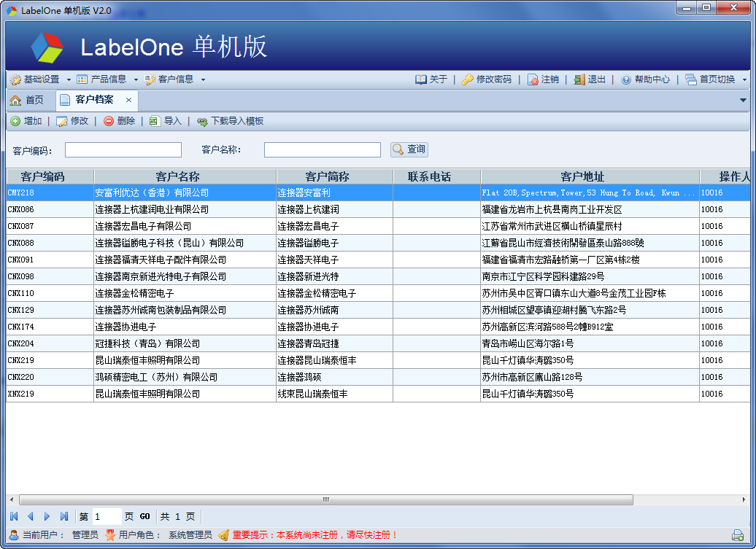Screen dimensions: 756x549
Task: Click the 删除 delete icon
Action: click(109, 121)
